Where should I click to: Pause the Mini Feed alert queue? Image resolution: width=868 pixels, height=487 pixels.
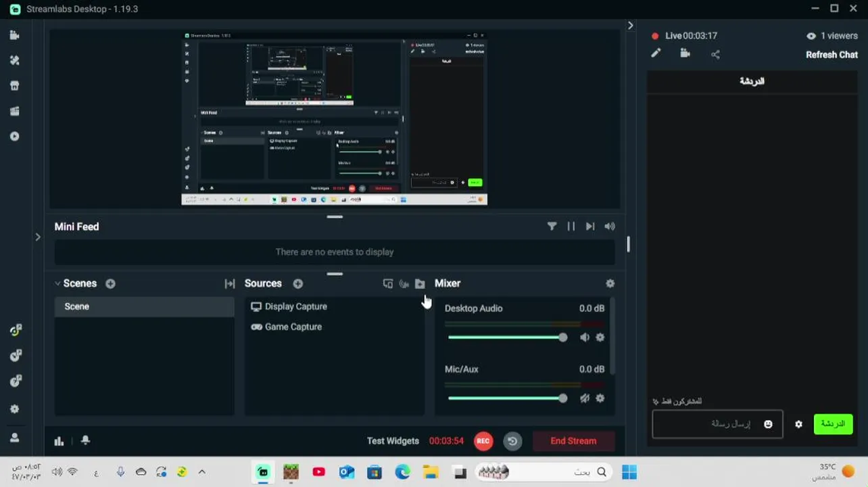[x=571, y=227]
